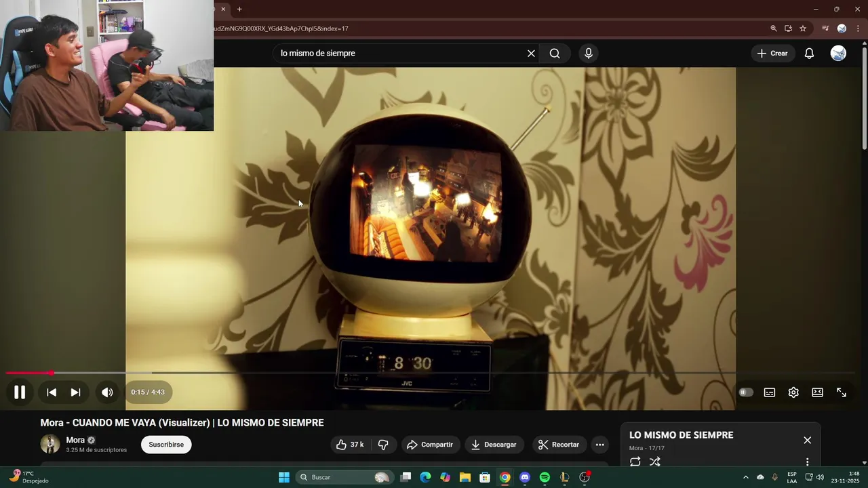Click the install app icon in address bar
This screenshot has width=868, height=488.
click(788, 28)
